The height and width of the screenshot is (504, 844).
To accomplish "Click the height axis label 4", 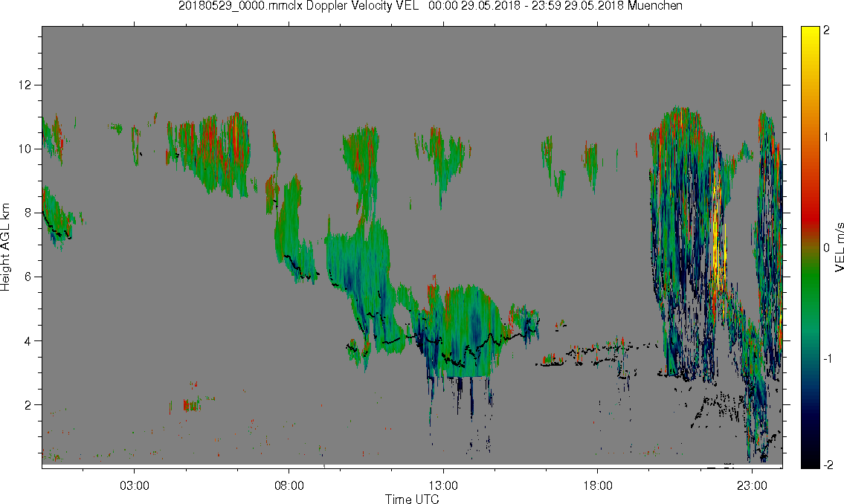I will (28, 341).
